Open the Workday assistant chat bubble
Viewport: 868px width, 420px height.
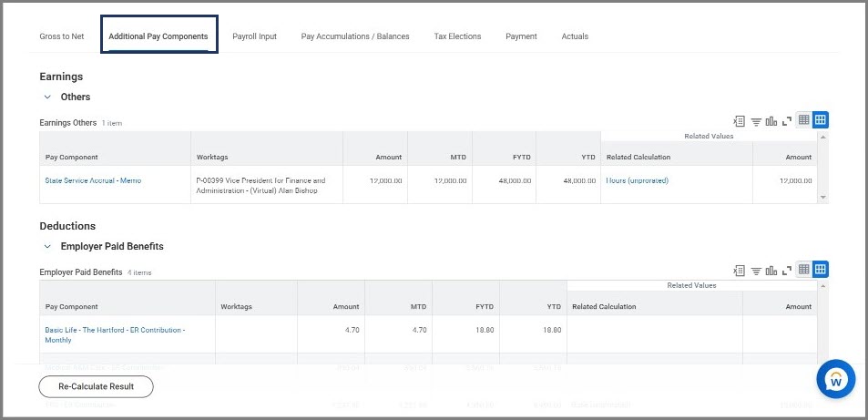(835, 381)
